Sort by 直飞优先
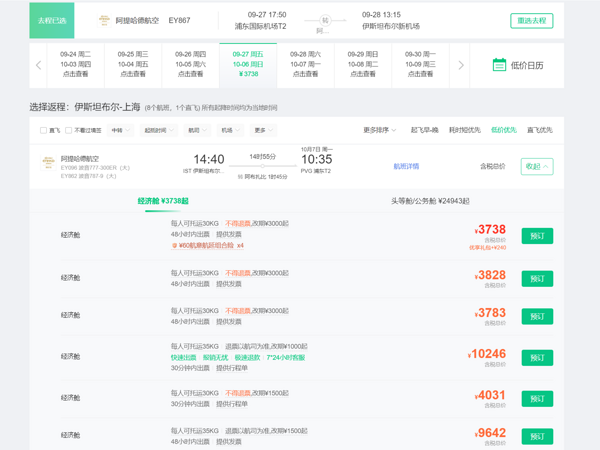 click(x=540, y=130)
